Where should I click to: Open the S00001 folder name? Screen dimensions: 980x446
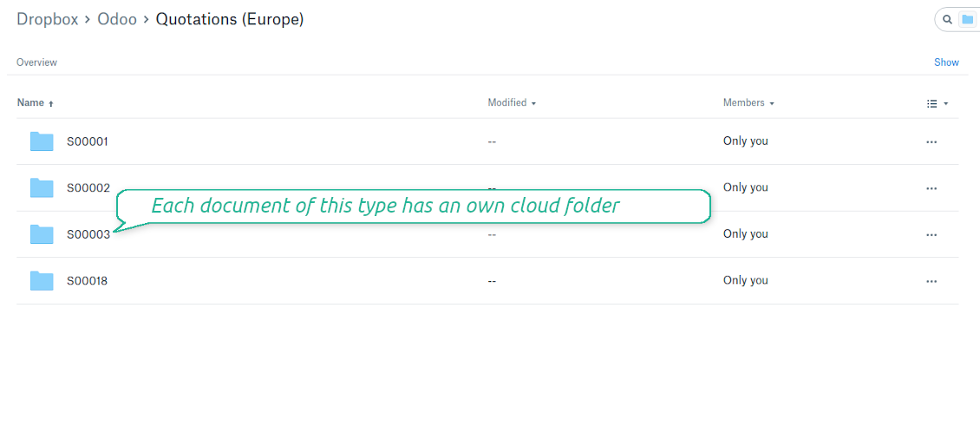pyautogui.click(x=88, y=141)
